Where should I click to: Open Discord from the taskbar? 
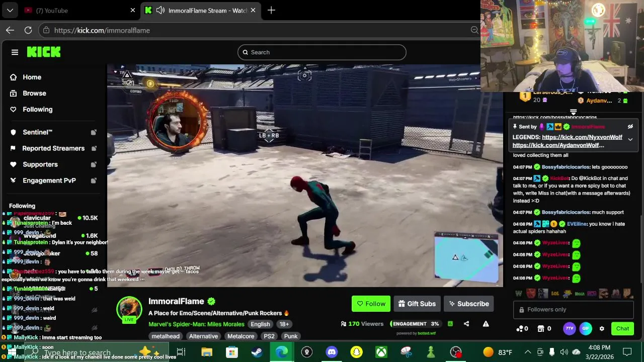point(332,352)
